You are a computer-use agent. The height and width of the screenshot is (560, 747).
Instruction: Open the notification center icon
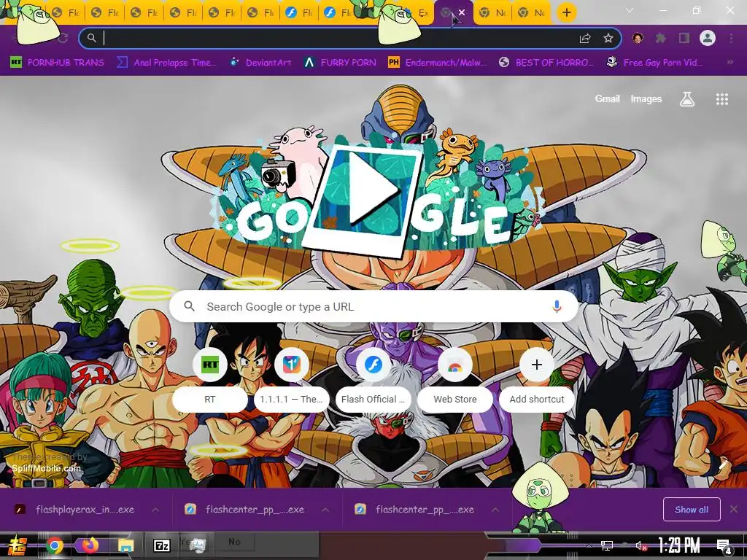724,546
